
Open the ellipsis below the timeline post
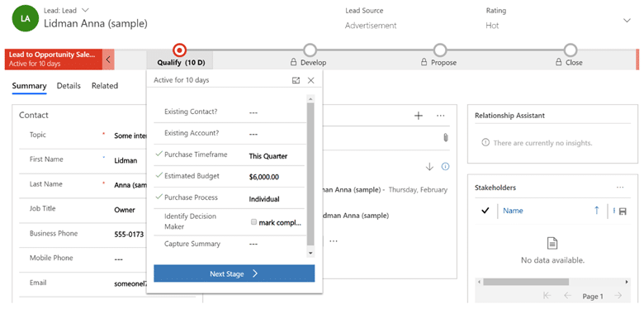coord(333,240)
